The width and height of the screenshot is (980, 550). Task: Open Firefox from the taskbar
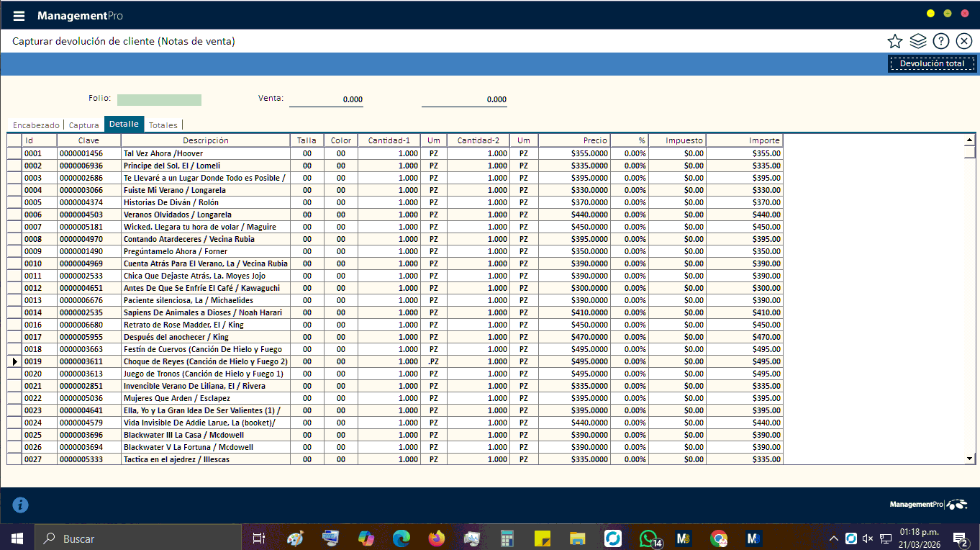(x=436, y=538)
